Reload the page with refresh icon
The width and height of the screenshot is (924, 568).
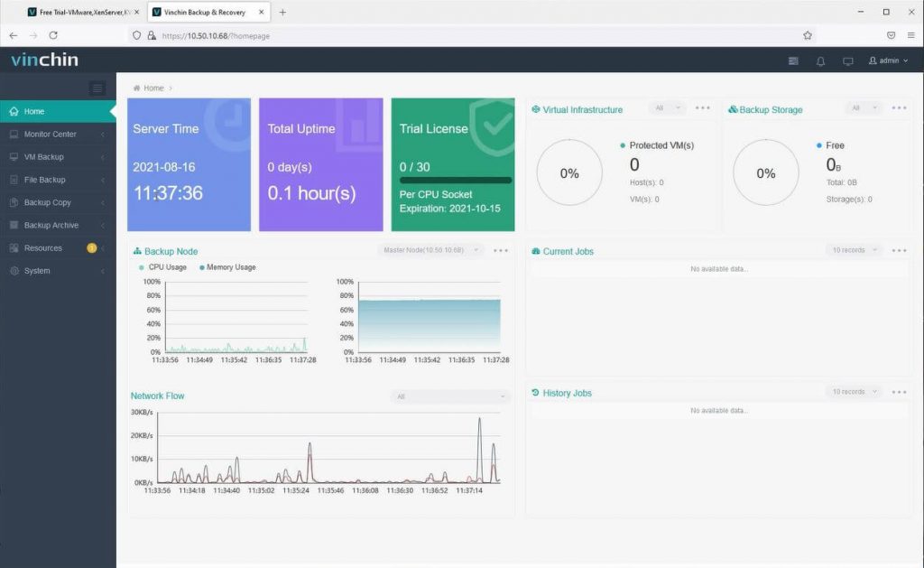53,35
